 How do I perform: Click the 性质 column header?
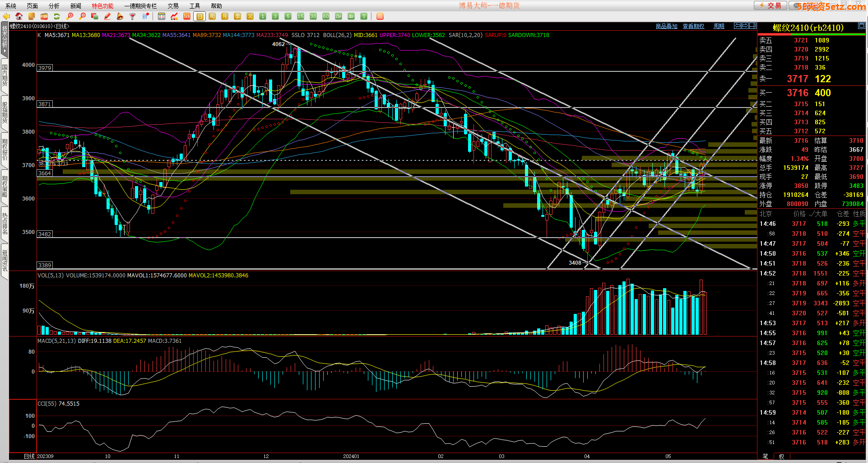(x=859, y=214)
